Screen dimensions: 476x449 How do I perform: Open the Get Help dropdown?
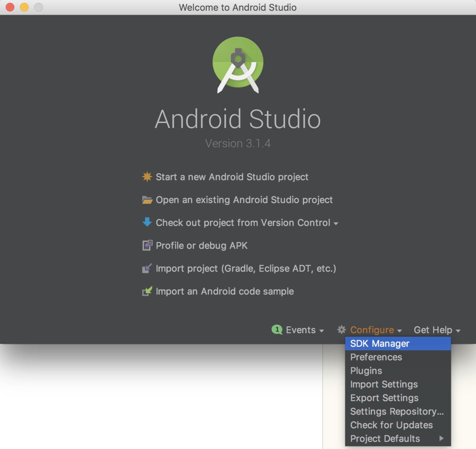coord(437,330)
